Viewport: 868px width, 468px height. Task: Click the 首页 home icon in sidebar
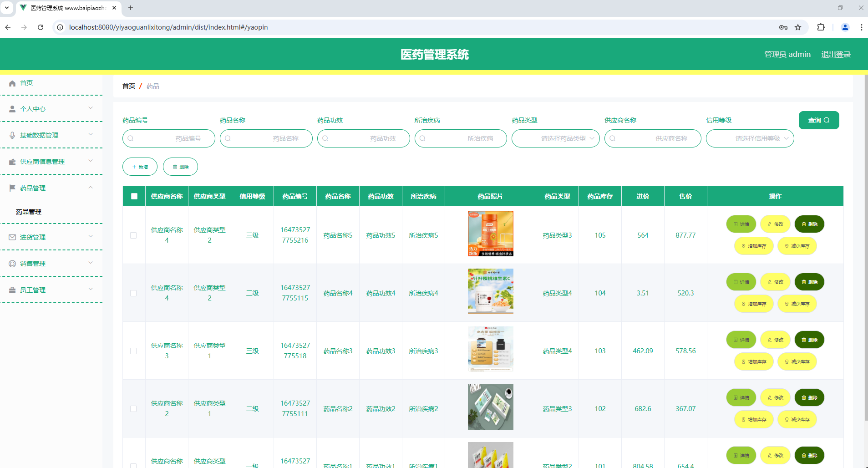12,83
